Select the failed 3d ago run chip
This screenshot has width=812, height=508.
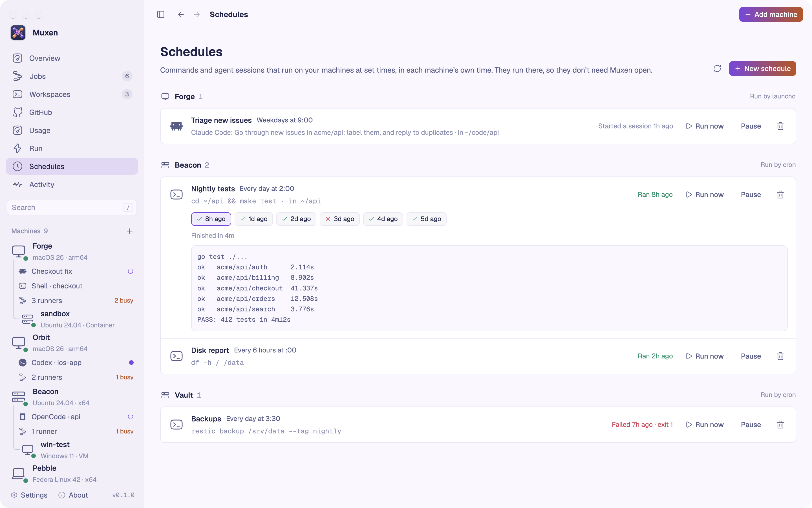tap(339, 219)
